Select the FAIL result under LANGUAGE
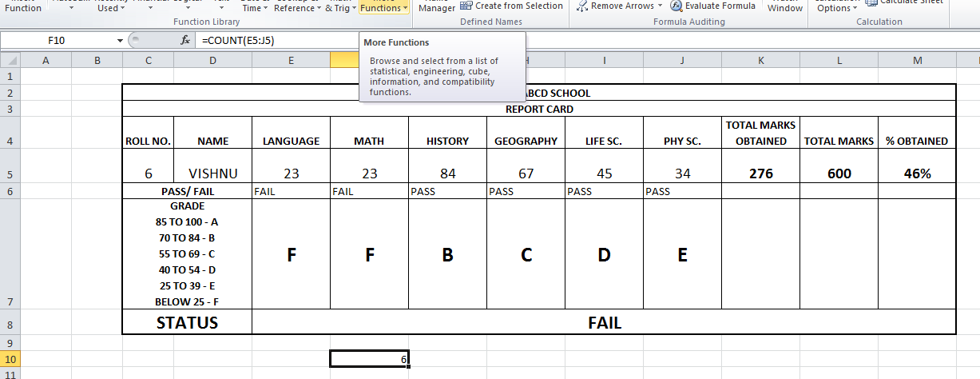 pyautogui.click(x=291, y=191)
